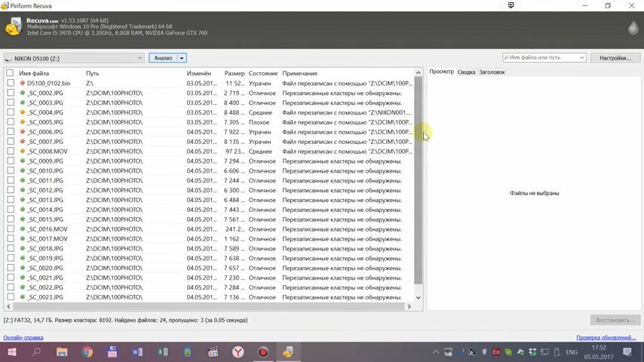The height and width of the screenshot is (362, 644).
Task: Switch to the Сводка tab
Action: coord(466,72)
